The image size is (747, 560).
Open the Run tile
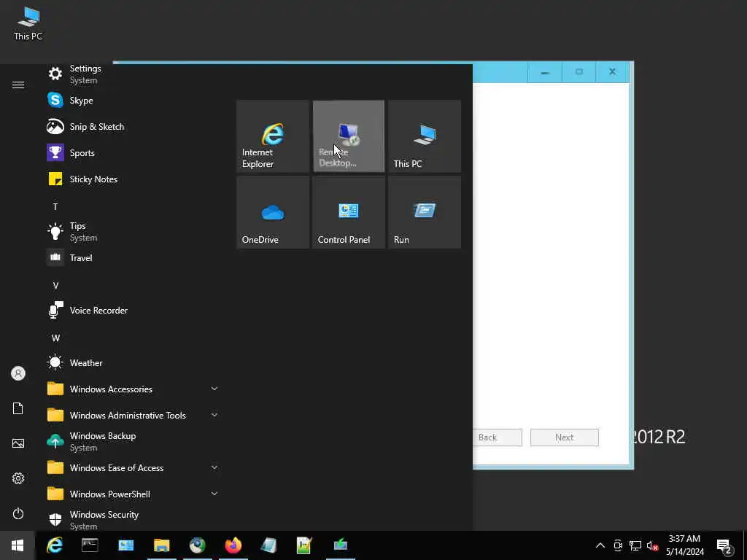tap(425, 212)
